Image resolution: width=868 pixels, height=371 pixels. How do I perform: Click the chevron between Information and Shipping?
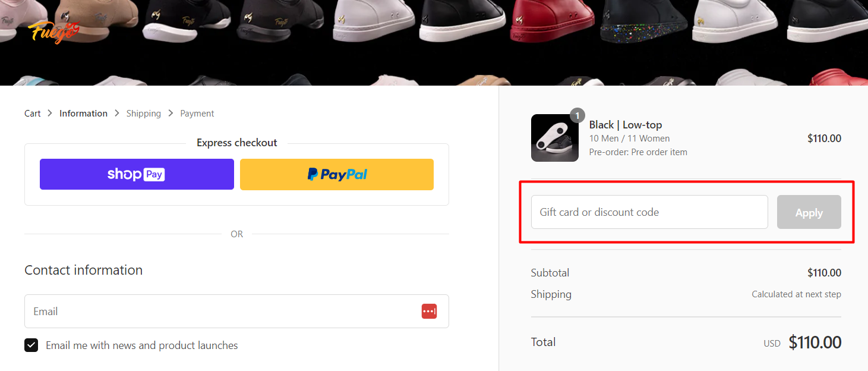tap(117, 113)
